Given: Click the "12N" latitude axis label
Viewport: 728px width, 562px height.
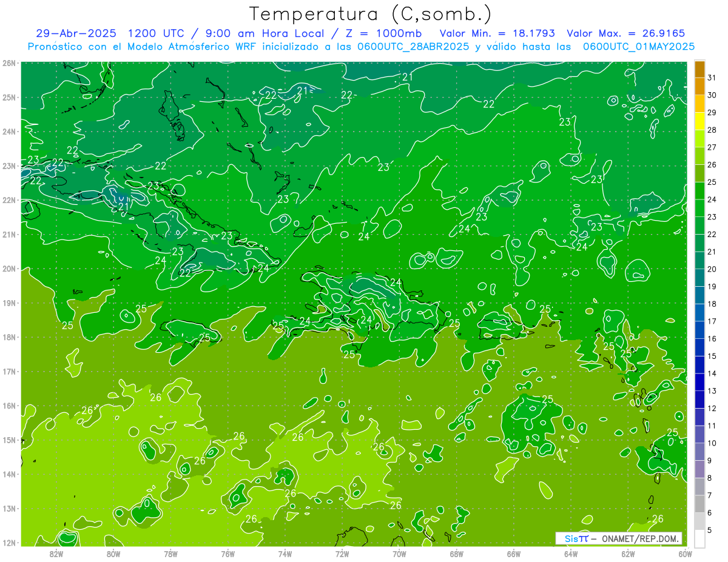Looking at the screenshot, I should coord(9,543).
